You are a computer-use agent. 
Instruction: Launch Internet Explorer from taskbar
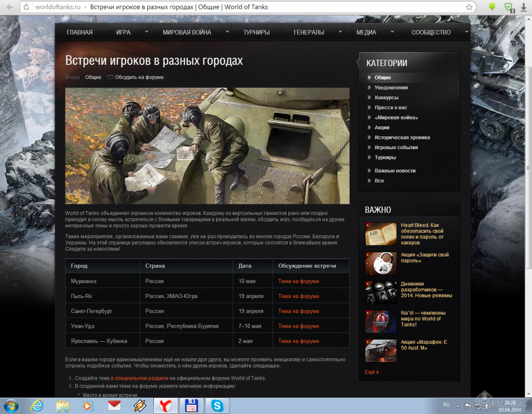coord(37,406)
